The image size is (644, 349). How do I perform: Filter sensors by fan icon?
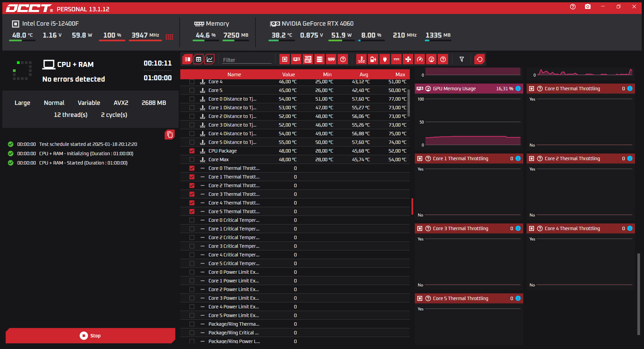click(x=408, y=59)
